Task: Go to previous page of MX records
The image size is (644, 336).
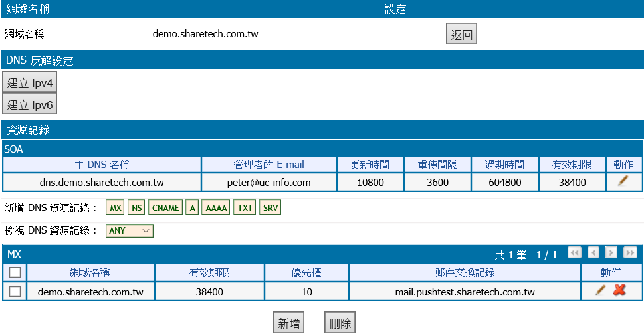Action: 593,253
